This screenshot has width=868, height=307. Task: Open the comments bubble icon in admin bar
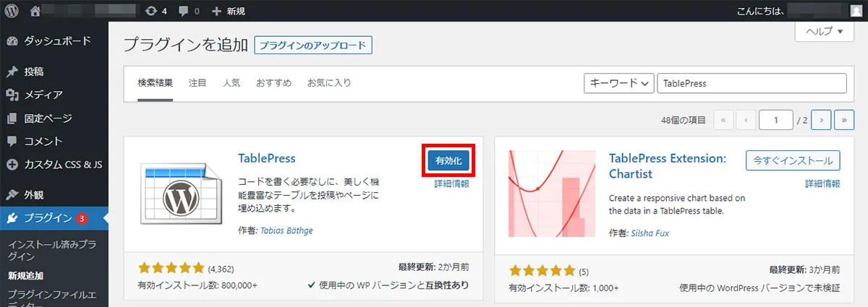(x=188, y=11)
